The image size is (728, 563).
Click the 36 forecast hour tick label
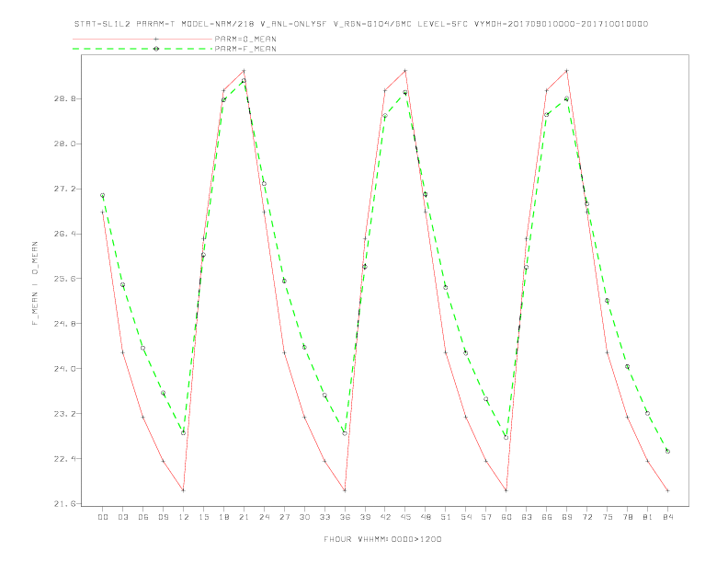pyautogui.click(x=345, y=517)
